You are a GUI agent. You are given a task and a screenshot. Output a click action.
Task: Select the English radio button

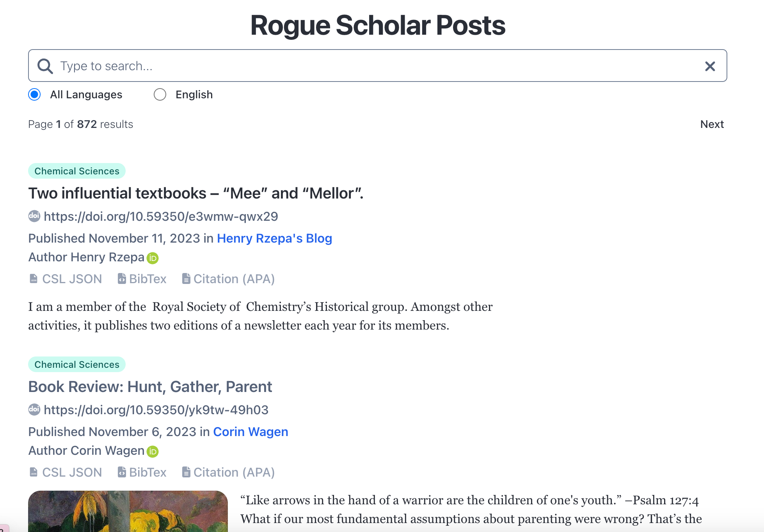point(160,94)
